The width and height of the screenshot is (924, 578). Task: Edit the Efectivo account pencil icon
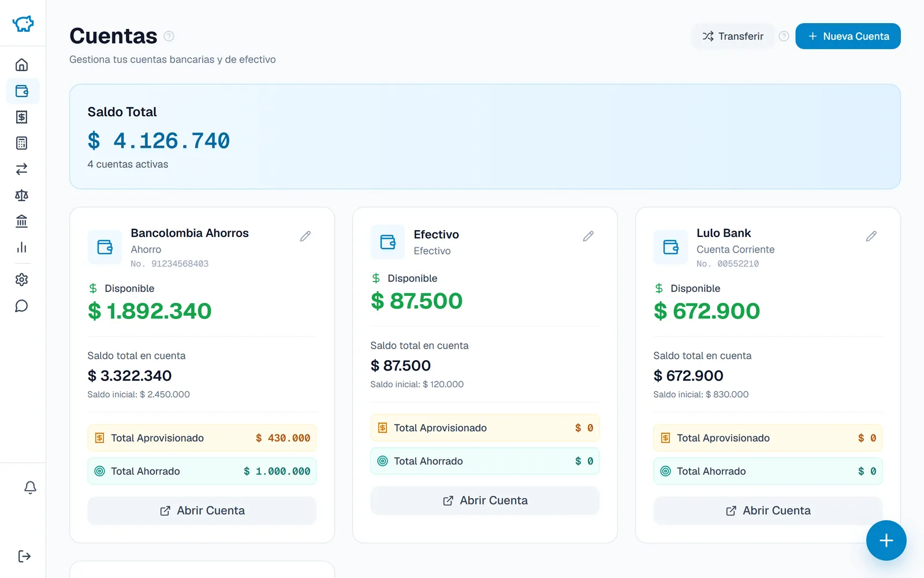click(588, 236)
